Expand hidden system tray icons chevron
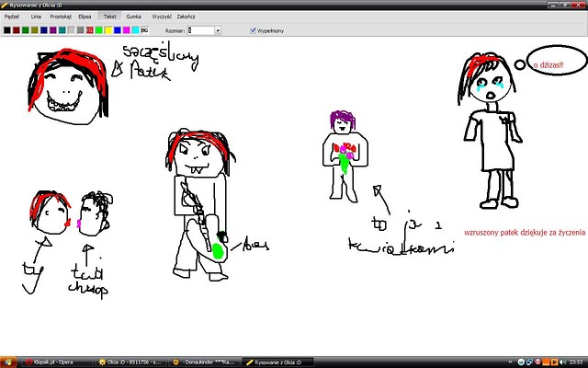Viewport: 588px width, 368px height. click(x=511, y=362)
